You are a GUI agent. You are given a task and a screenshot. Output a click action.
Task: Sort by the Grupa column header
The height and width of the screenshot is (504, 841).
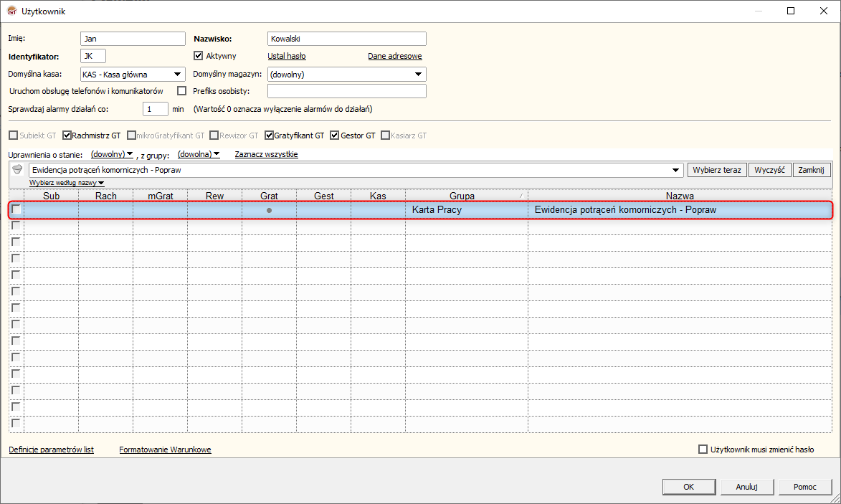pos(467,196)
